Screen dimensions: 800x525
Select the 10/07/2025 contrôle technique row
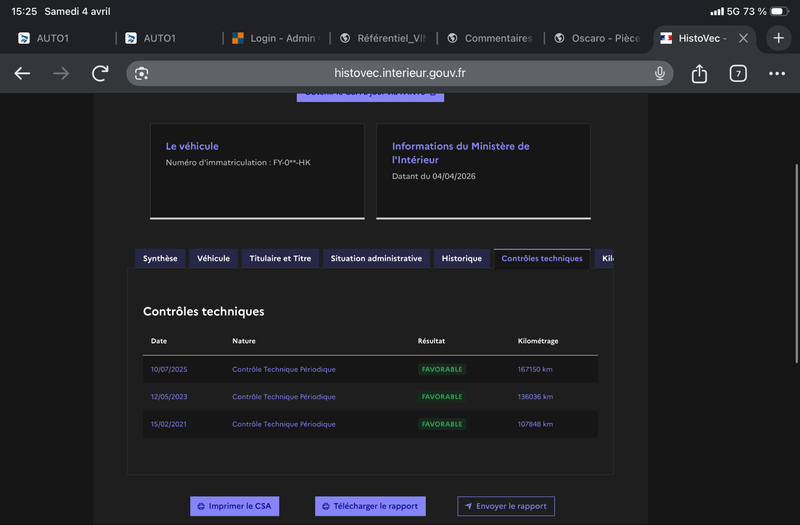370,369
